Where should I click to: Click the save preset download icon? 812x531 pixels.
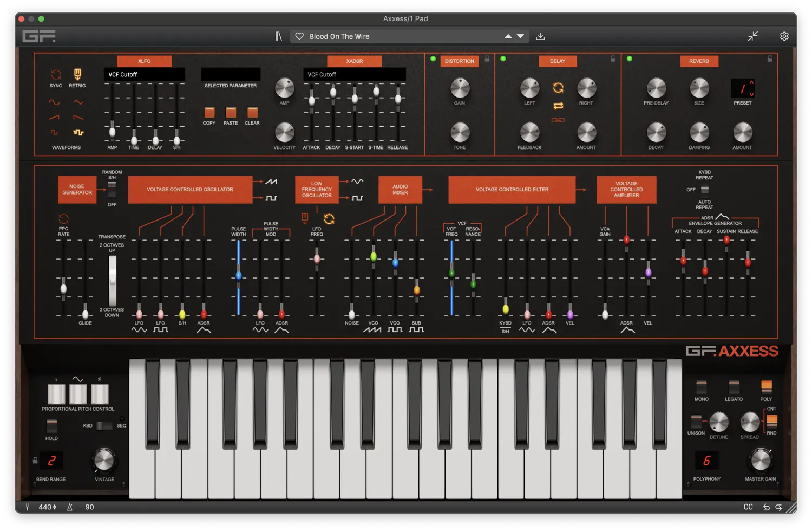coord(540,36)
